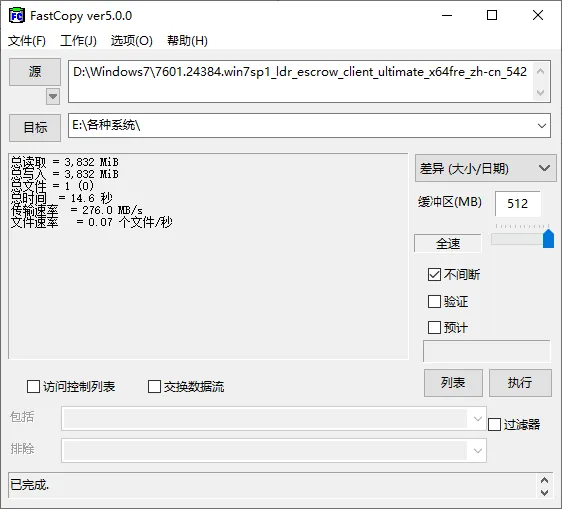Image resolution: width=562 pixels, height=509 pixels.
Task: Maximize the FastCopy window
Action: (492, 15)
